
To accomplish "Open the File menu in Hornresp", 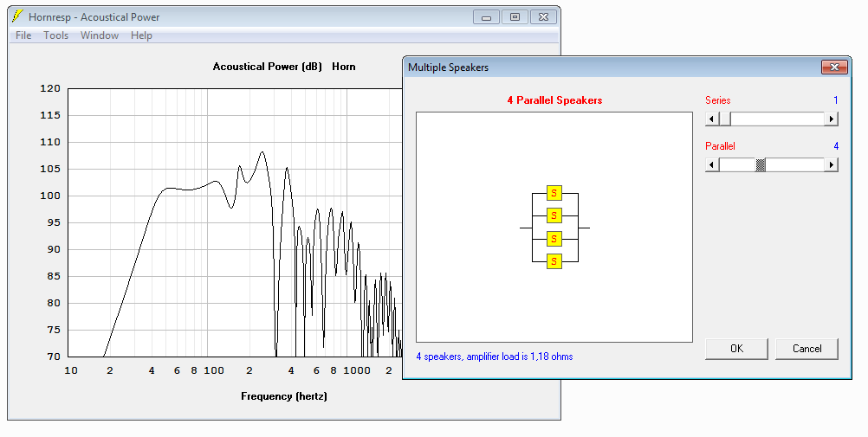I will pos(23,35).
